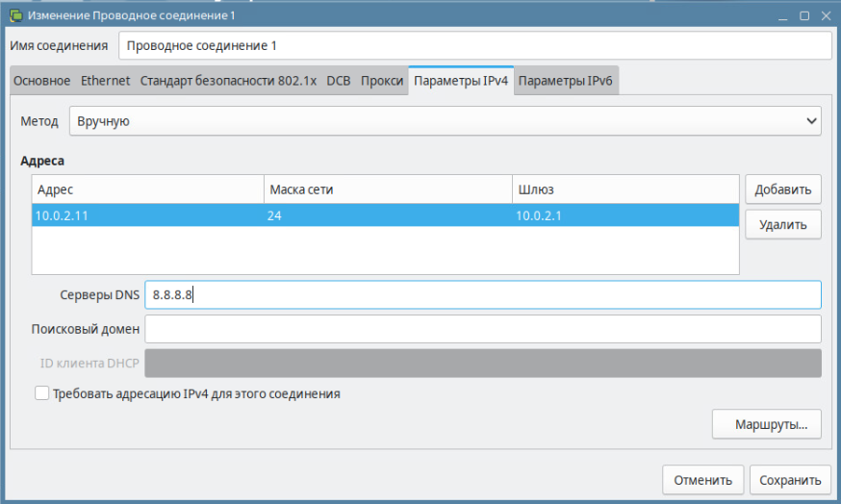841x504 pixels.
Task: Save the connection with Сохранить
Action: [790, 480]
